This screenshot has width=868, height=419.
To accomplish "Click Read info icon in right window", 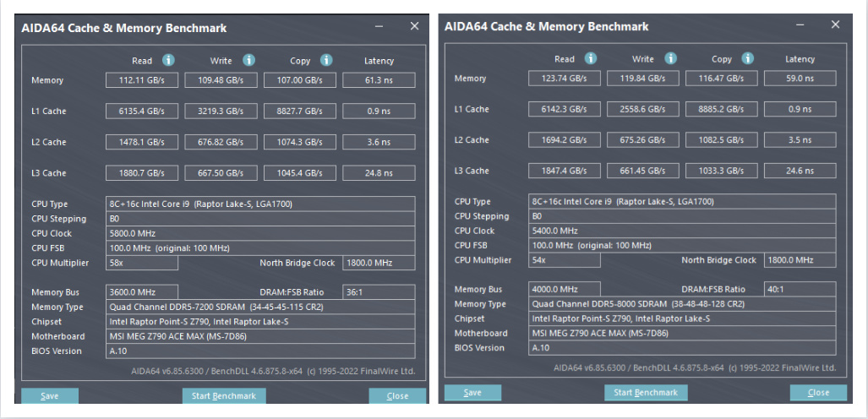I will coord(591,58).
